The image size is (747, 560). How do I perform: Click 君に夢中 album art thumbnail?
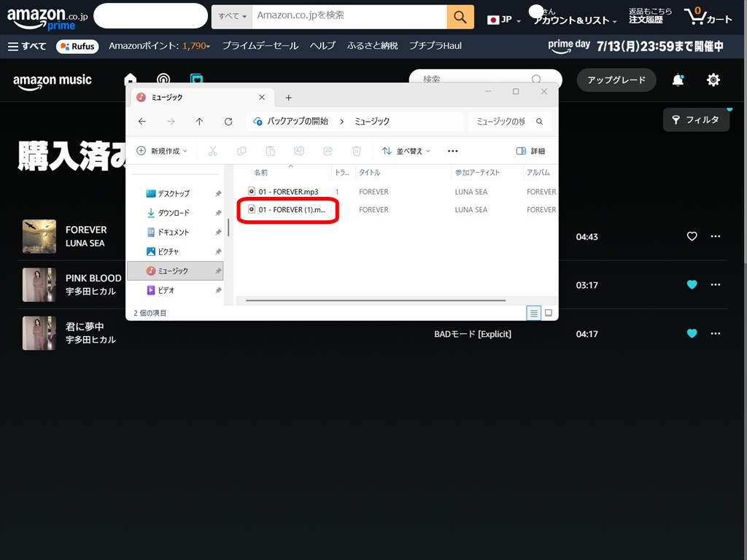[x=39, y=333]
